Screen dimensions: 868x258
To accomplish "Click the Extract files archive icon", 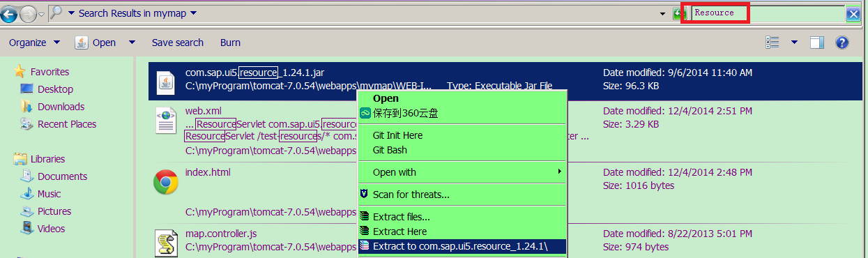I will coord(364,217).
